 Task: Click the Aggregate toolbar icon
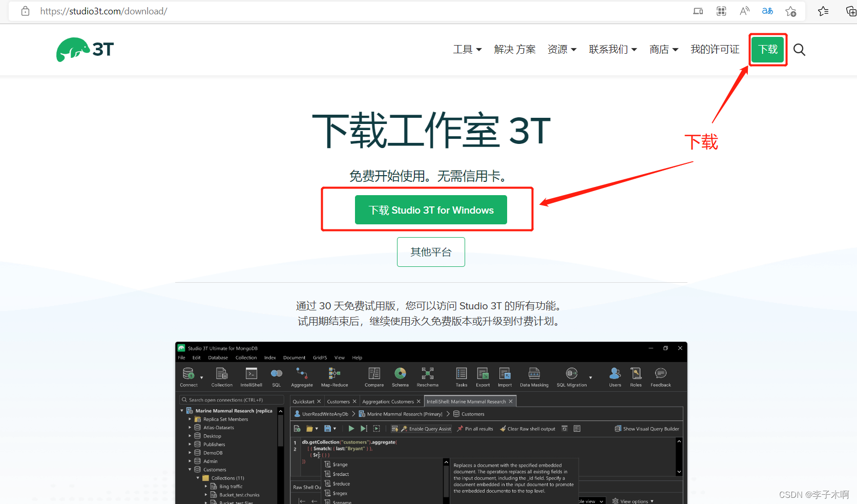[302, 377]
